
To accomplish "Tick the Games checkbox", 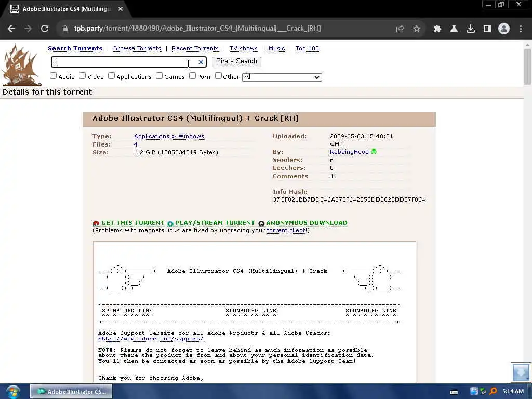I will 159,76.
